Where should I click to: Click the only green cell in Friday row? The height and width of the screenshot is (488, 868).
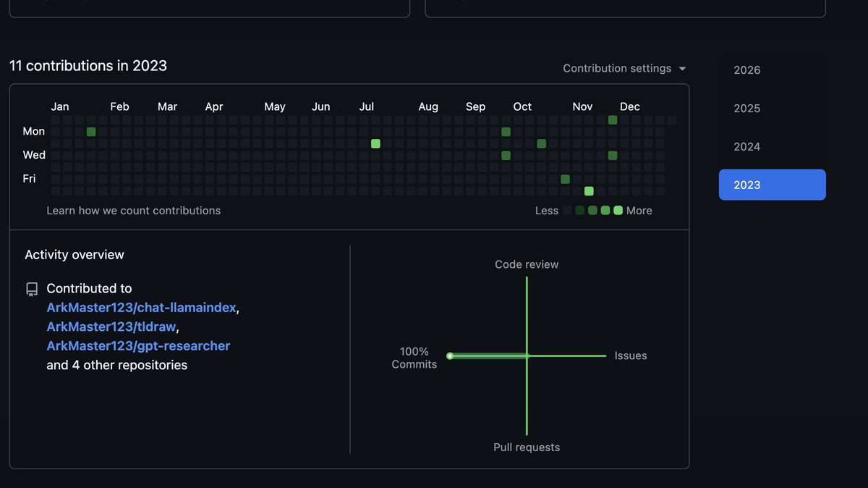(565, 179)
